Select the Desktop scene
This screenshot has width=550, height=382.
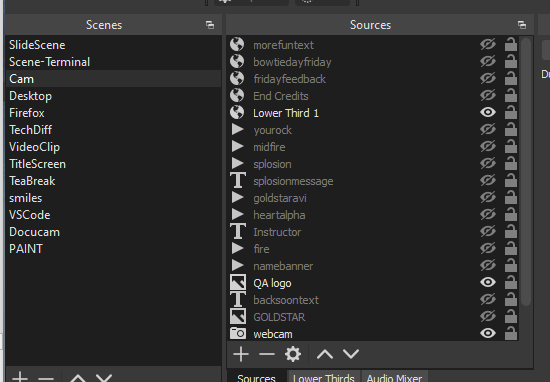pos(114,96)
